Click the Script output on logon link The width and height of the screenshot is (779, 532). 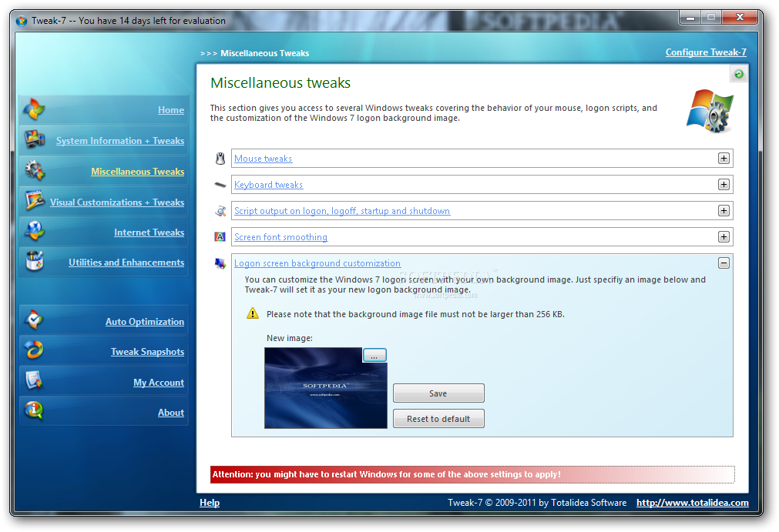(x=342, y=211)
